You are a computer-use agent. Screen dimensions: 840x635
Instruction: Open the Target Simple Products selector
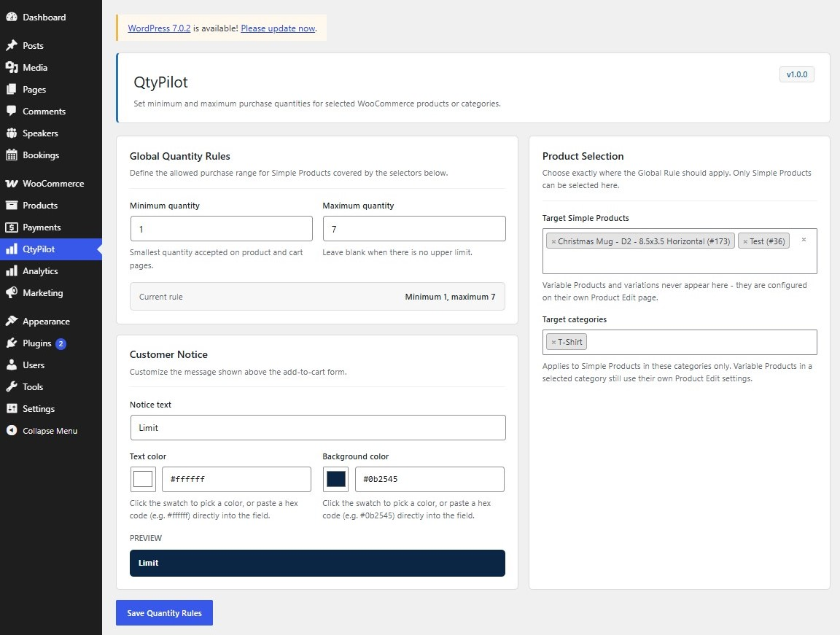(x=680, y=251)
